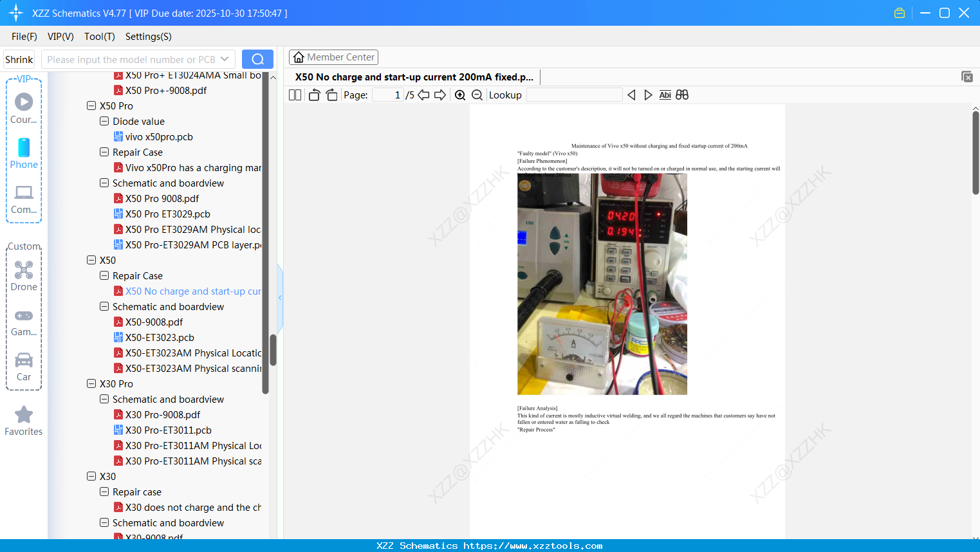This screenshot has height=552, width=980.
Task: Click the PDF viewer vertical scrollbar
Action: tap(975, 152)
